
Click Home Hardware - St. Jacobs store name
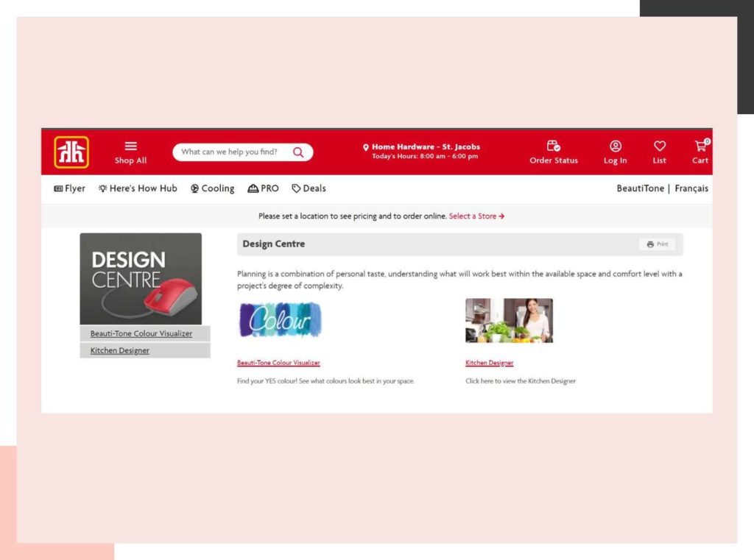[426, 146]
